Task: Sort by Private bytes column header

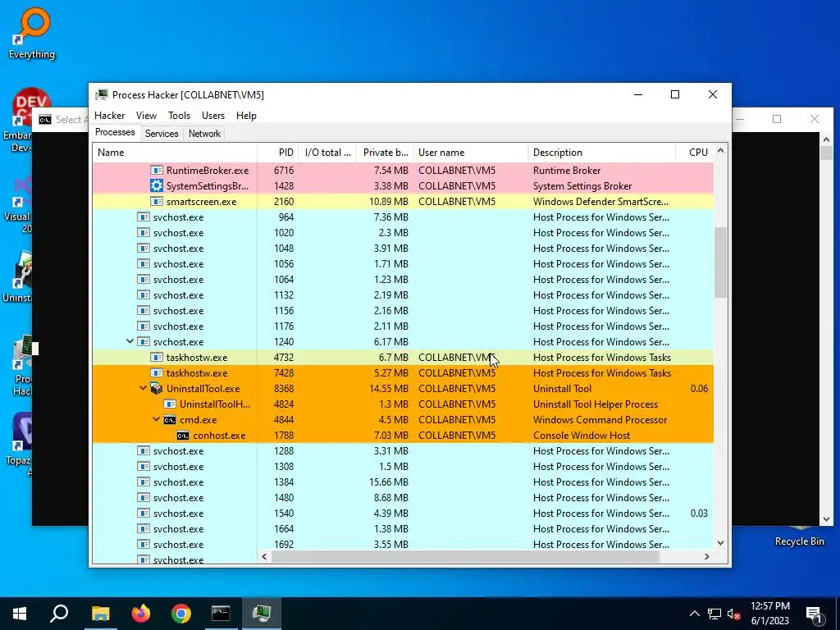Action: [385, 153]
